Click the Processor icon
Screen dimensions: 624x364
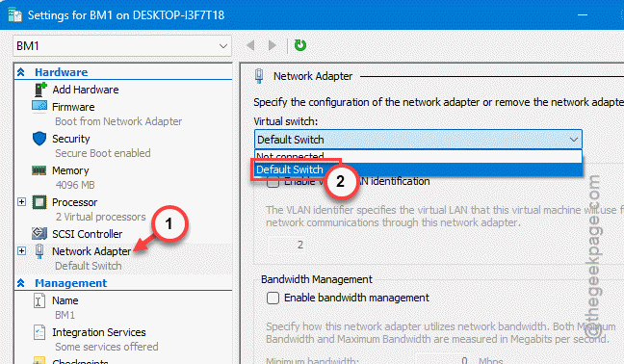click(39, 202)
